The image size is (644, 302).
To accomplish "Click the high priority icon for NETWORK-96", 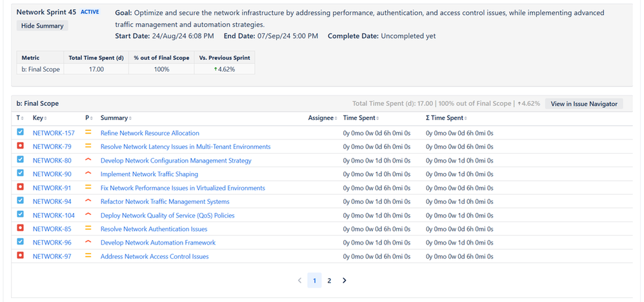I will [x=88, y=242].
